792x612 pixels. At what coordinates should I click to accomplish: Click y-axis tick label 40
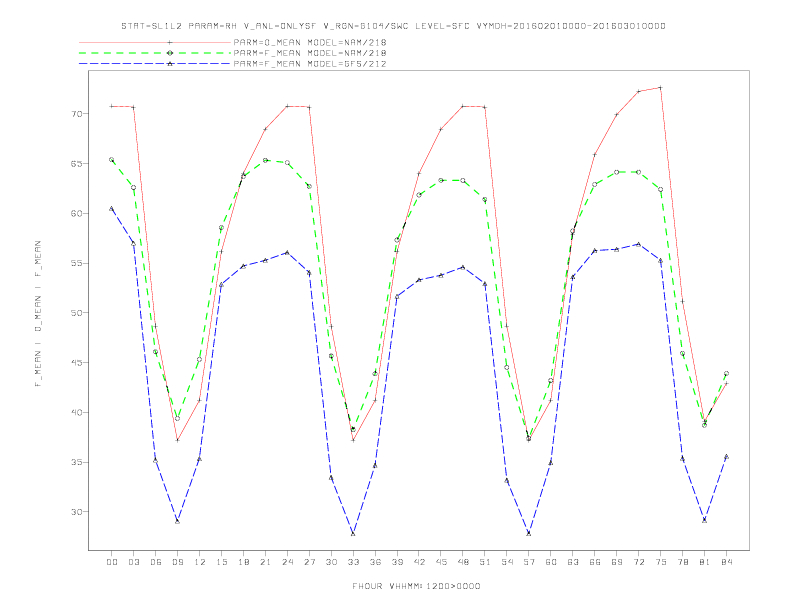click(x=76, y=413)
